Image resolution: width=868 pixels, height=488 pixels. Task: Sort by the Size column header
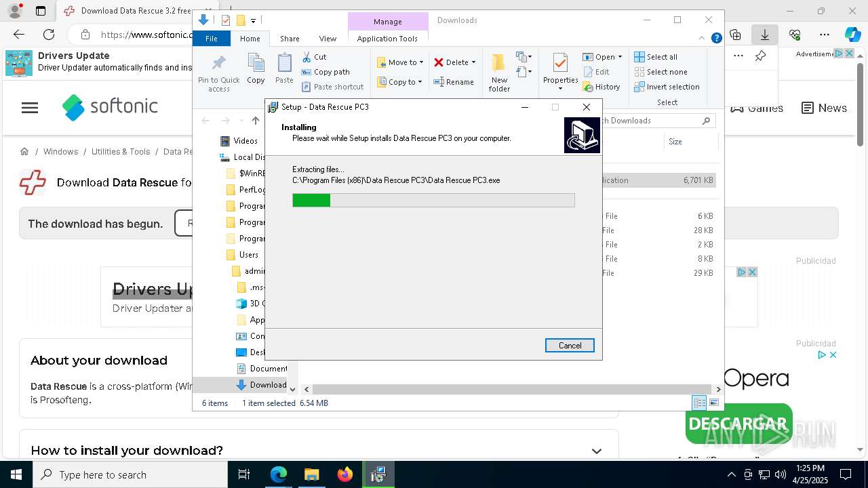pos(690,142)
